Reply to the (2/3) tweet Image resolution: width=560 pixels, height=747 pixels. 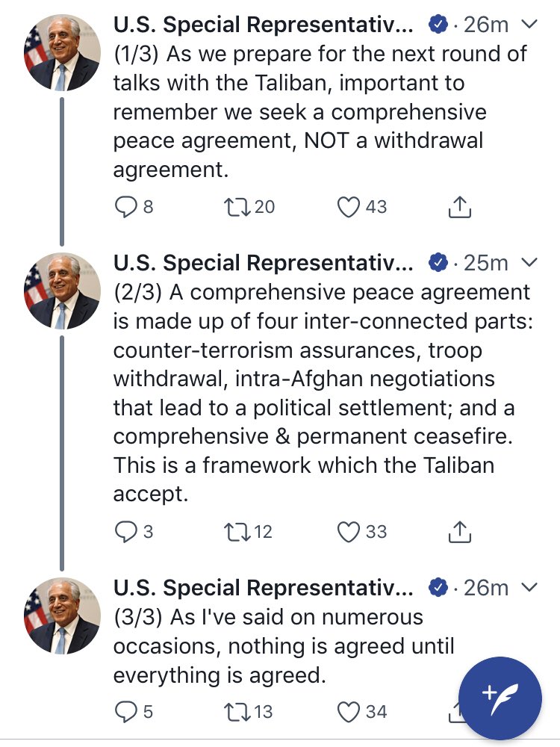click(x=126, y=531)
